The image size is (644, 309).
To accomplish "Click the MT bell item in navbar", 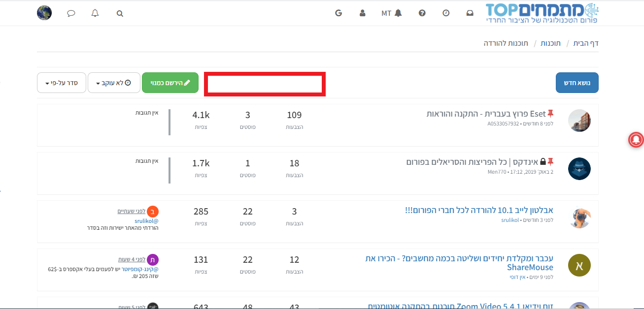I will 392,13.
